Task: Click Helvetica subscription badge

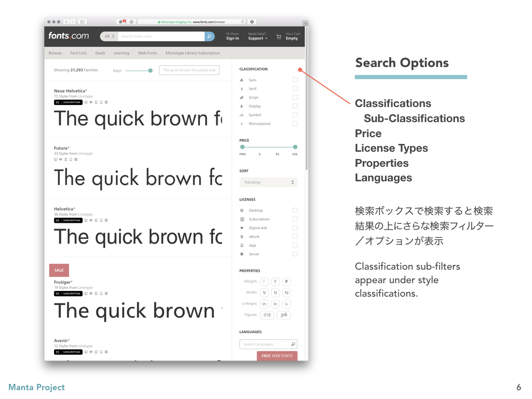Action: tap(68, 220)
